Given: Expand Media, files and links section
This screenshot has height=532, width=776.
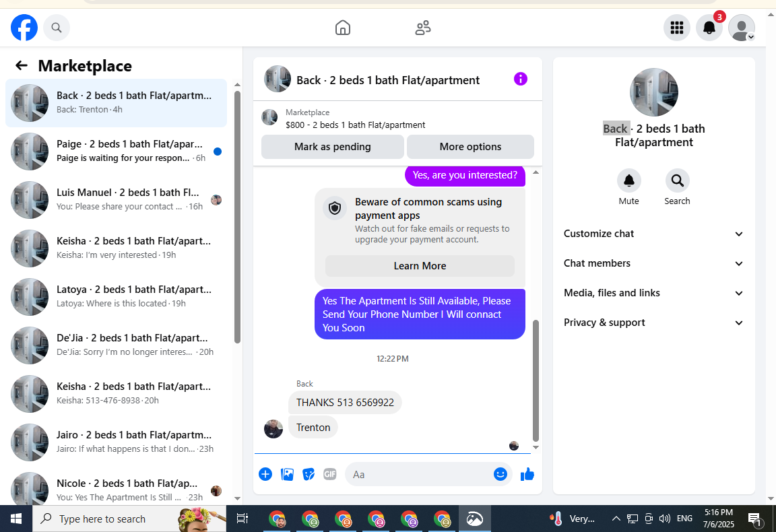Looking at the screenshot, I should pos(653,293).
